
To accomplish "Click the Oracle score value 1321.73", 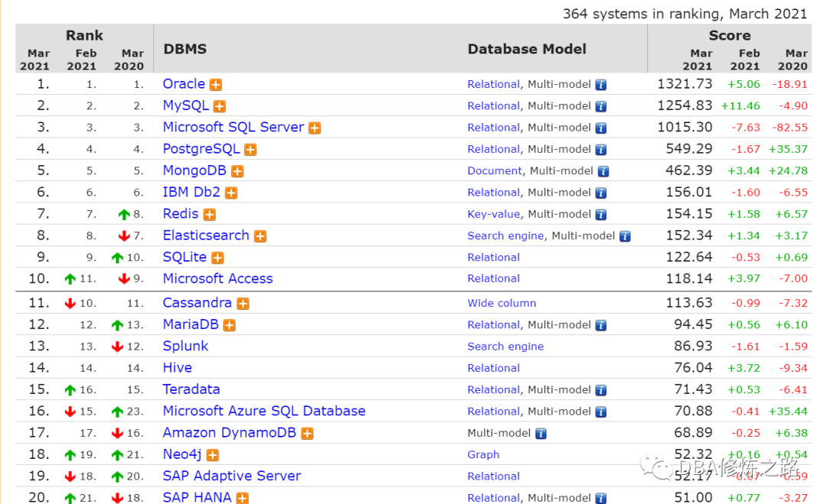I will (x=685, y=83).
